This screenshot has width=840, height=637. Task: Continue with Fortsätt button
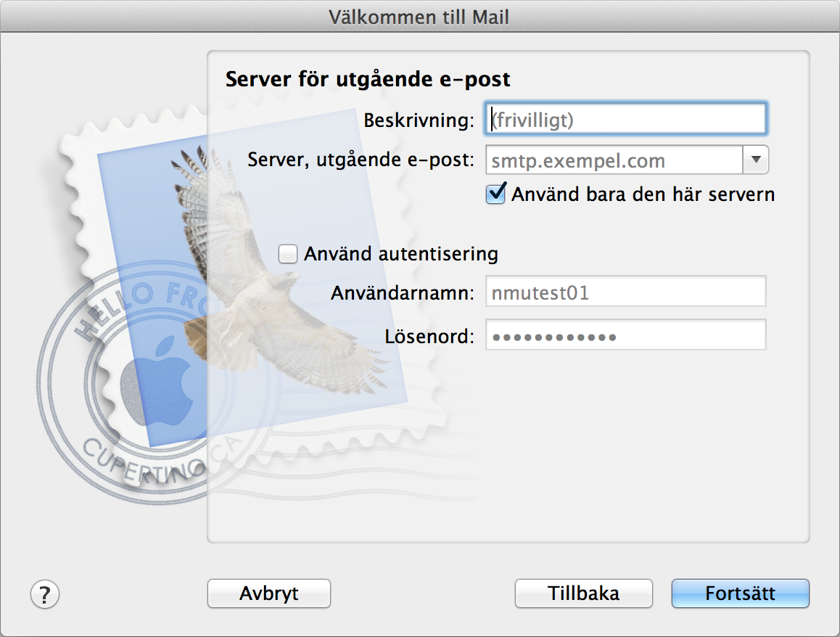click(741, 593)
